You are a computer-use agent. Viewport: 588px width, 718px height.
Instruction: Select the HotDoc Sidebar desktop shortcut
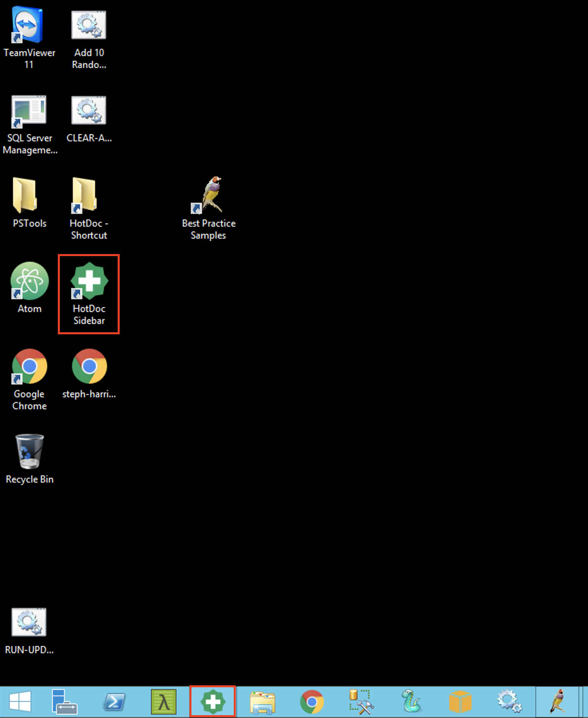[x=89, y=294]
